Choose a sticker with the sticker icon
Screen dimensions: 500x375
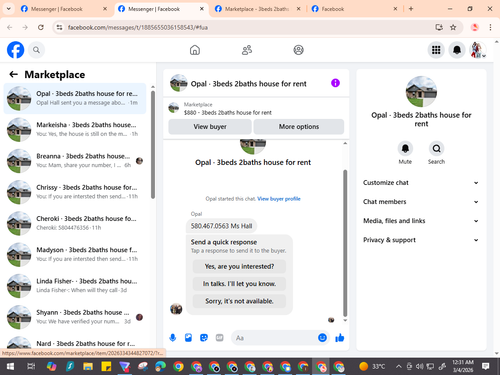click(x=204, y=338)
